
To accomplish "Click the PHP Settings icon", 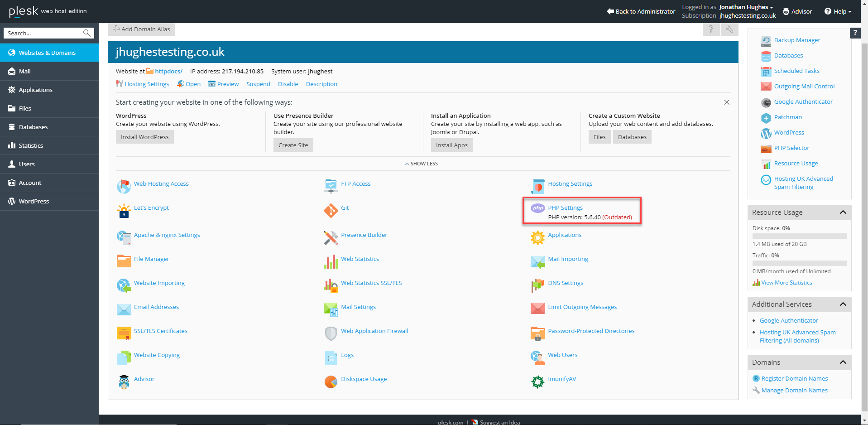I will click(538, 208).
